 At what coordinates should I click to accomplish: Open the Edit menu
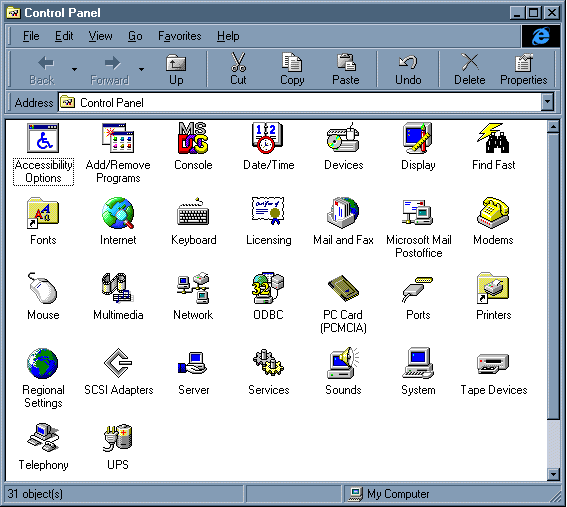click(x=64, y=36)
